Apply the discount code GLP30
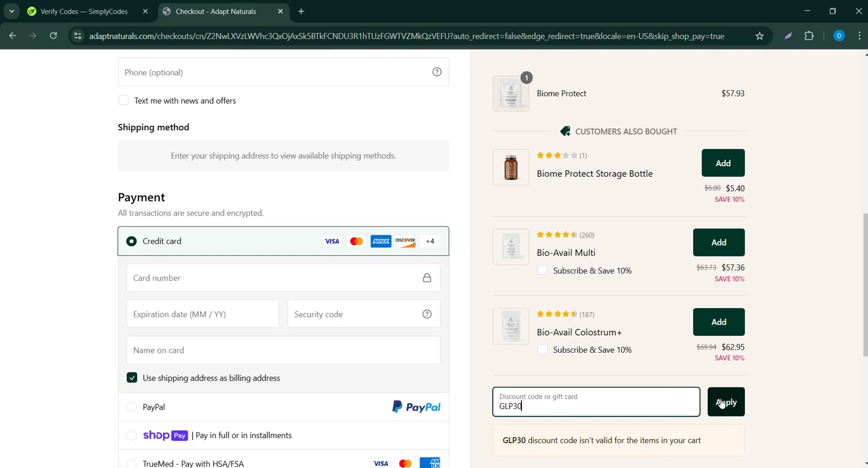This screenshot has height=468, width=868. click(x=726, y=402)
